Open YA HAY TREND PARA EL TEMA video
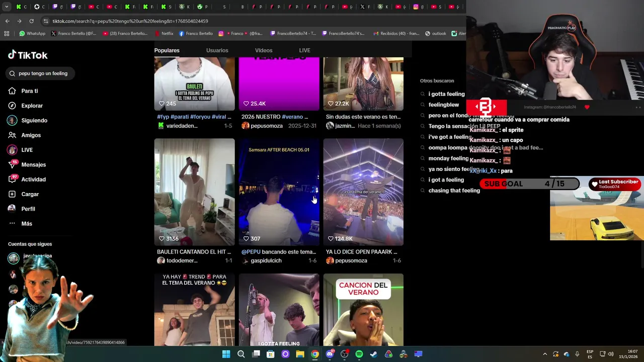 (x=194, y=310)
